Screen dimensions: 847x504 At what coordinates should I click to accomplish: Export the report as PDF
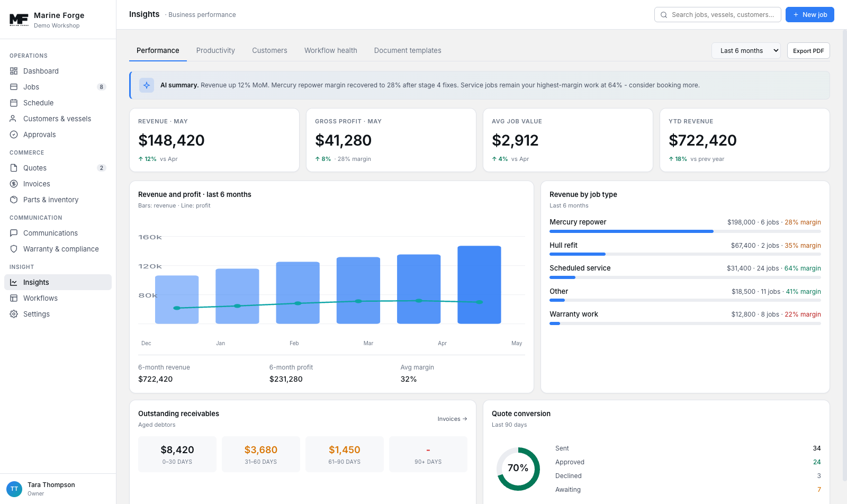pos(808,51)
